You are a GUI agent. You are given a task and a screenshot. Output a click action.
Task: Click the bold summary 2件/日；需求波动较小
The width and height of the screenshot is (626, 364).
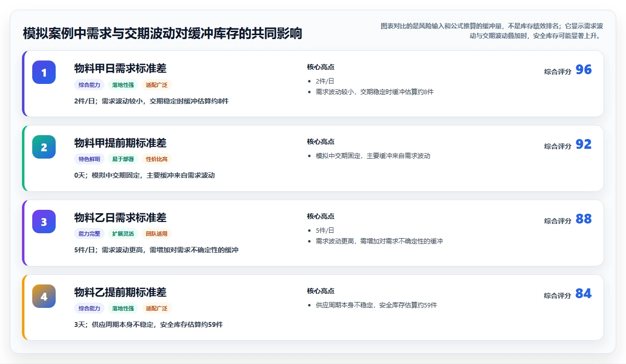(151, 101)
